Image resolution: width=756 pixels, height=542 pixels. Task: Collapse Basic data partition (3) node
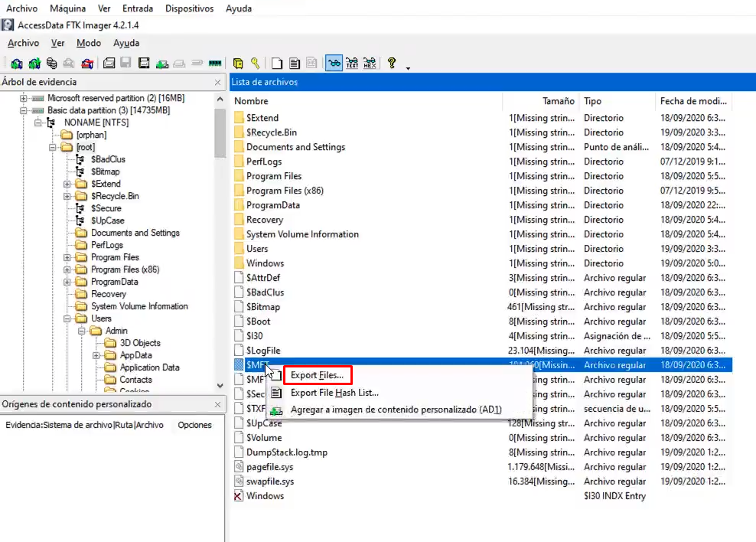coord(23,110)
